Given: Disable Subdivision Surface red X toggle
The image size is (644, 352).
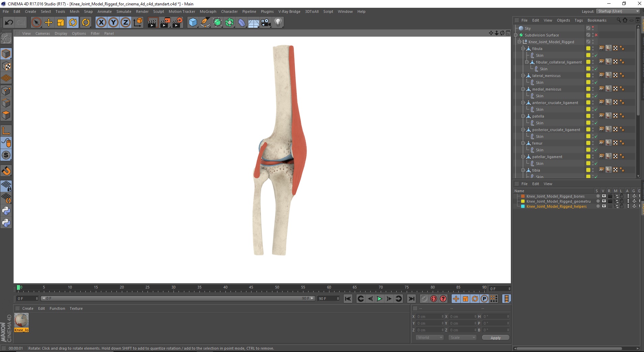Looking at the screenshot, I should tap(596, 35).
